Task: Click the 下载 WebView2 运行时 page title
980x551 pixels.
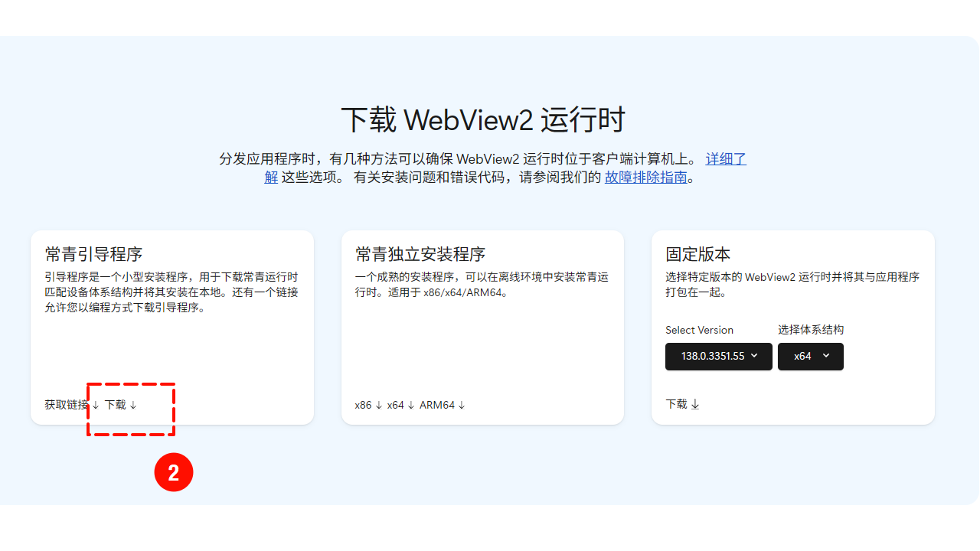Action: [483, 120]
